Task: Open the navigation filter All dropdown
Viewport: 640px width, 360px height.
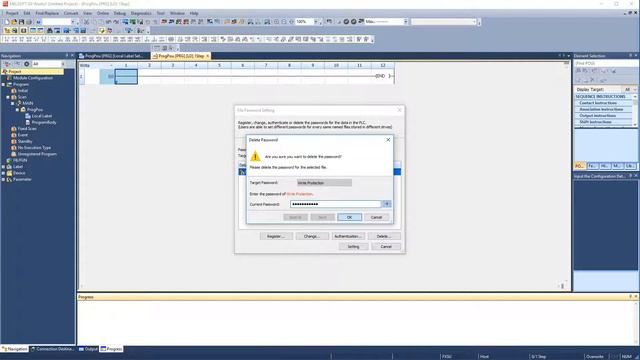Action: pyautogui.click(x=63, y=64)
